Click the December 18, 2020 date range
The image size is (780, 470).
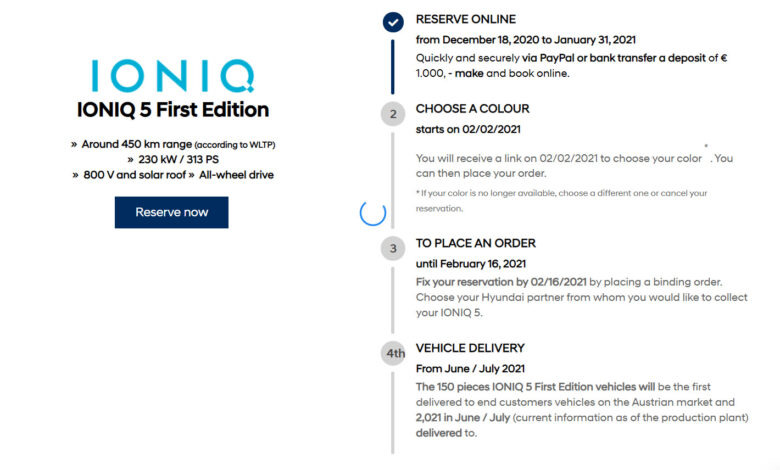pyautogui.click(x=525, y=40)
